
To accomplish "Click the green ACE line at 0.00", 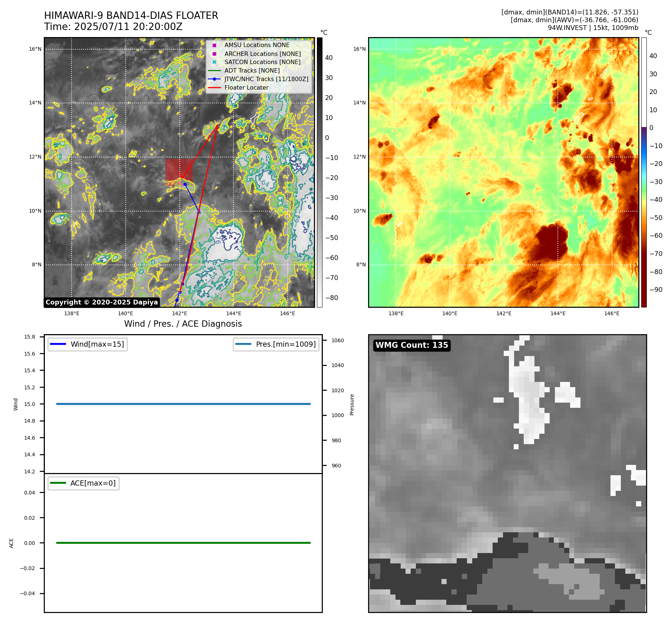I will click(x=183, y=543).
